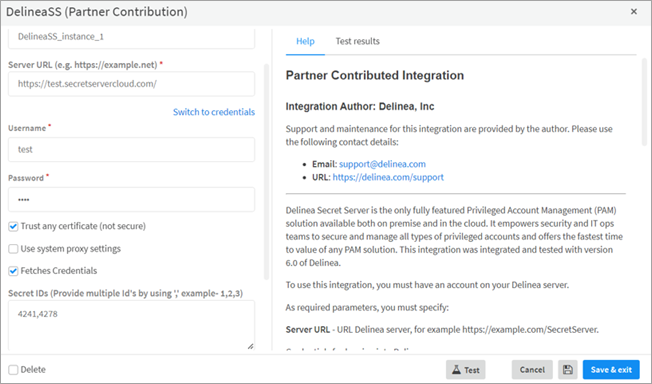This screenshot has height=384, width=652.
Task: Click the left settings panel scrollbar
Action: click(267, 171)
